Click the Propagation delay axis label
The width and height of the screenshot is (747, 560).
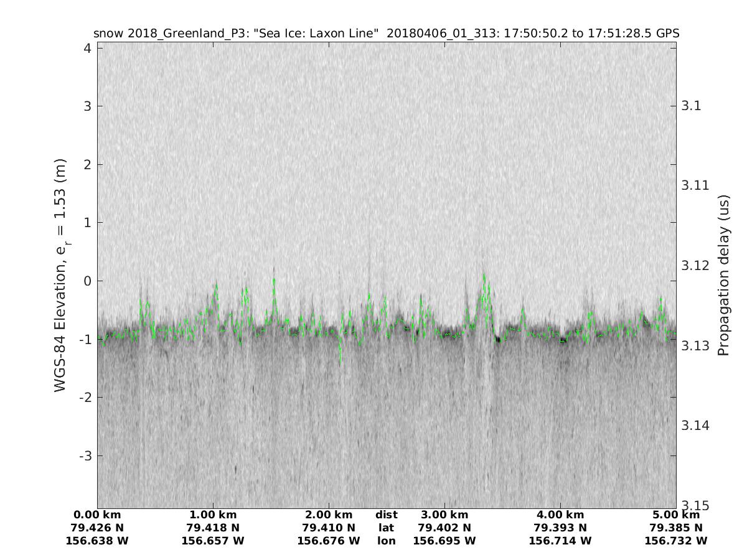pos(723,276)
